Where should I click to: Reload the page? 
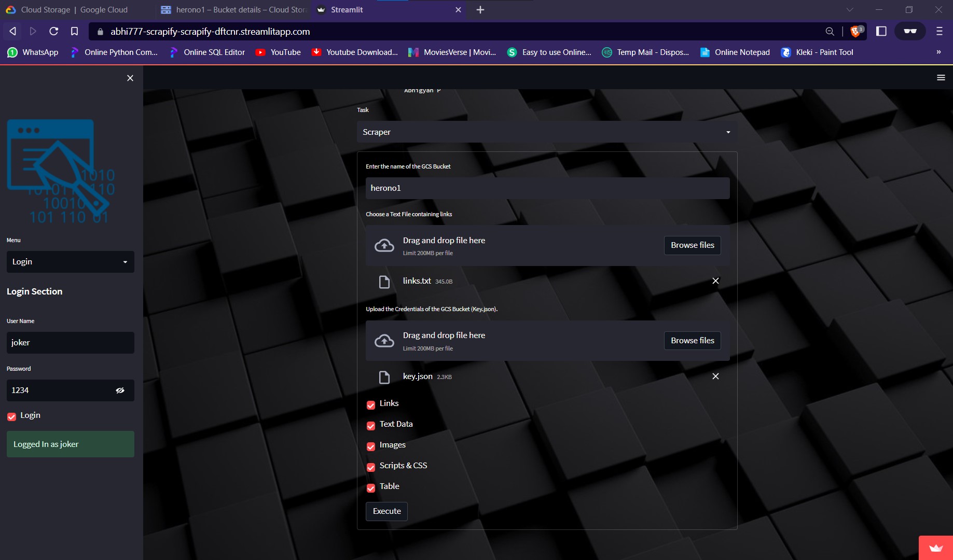pyautogui.click(x=53, y=32)
